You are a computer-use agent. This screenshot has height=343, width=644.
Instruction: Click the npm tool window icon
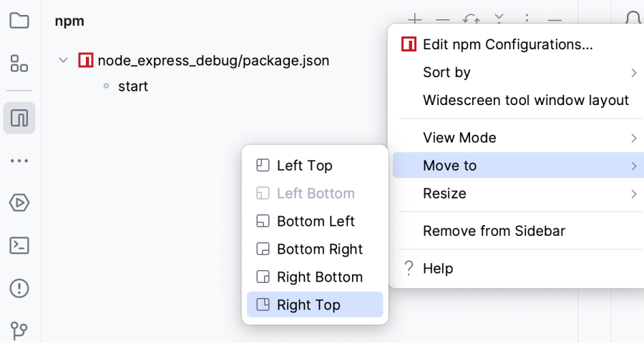(x=19, y=118)
